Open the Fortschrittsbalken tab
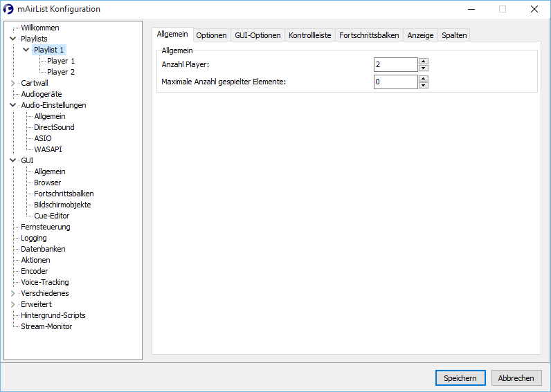Viewport: 551px width, 392px height. (369, 35)
